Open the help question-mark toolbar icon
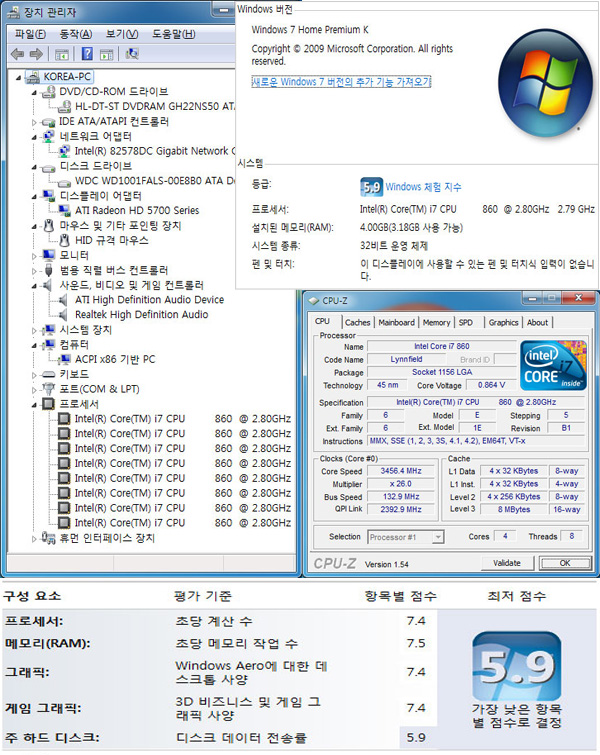Screen dimensions: 600x755 (87, 53)
